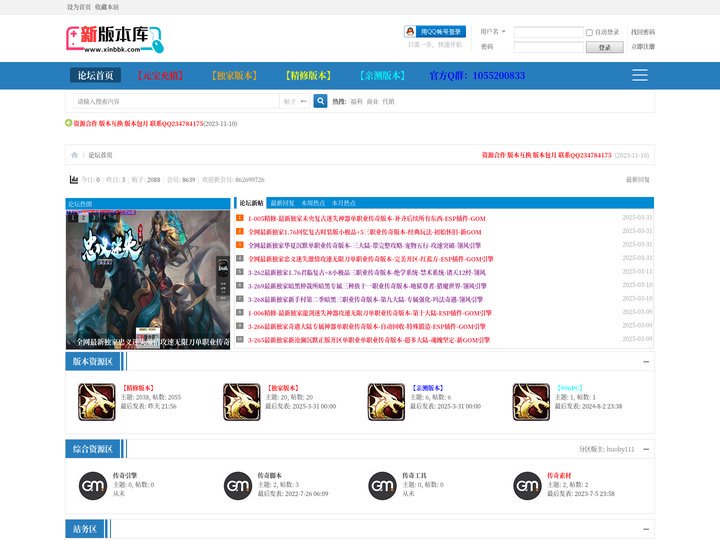Open the dragon icon for 精修版本
Screen dimensions: 720x540
(x=96, y=402)
